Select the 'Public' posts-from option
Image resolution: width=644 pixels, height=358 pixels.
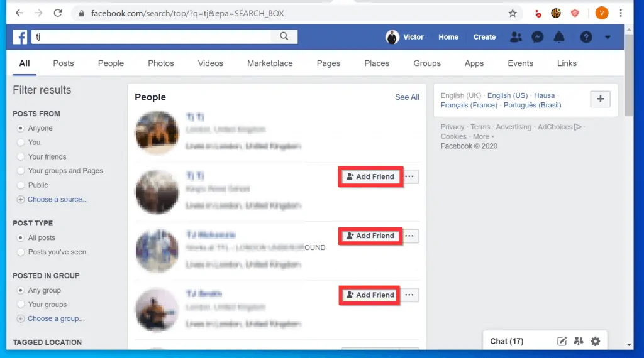(21, 185)
